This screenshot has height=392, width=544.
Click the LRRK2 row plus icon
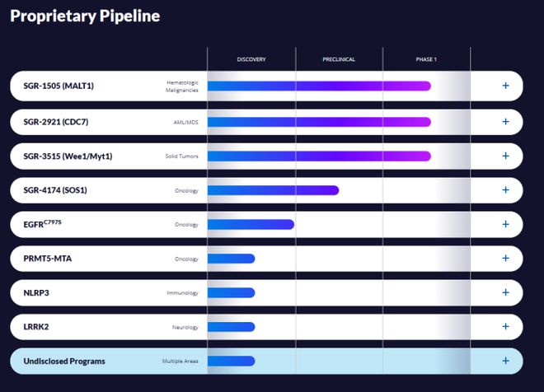click(505, 326)
